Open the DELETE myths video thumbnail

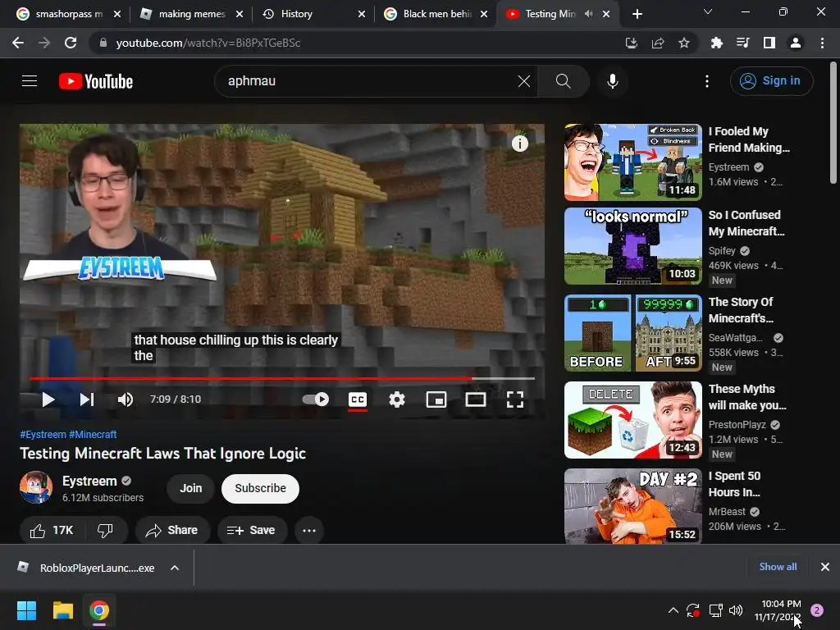633,420
